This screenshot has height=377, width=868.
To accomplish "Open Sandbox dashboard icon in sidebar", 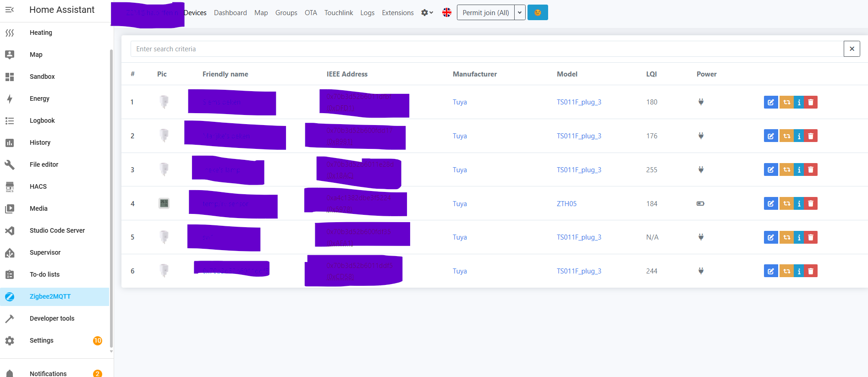I will point(10,76).
